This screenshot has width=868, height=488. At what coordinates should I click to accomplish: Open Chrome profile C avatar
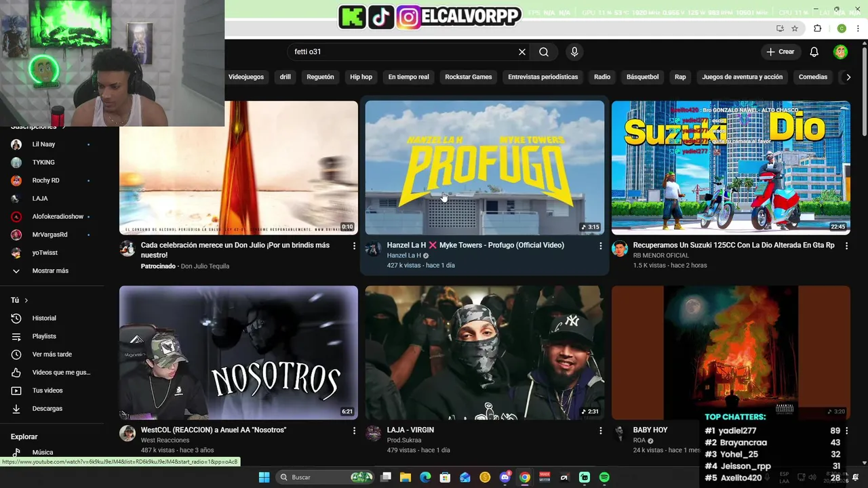842,28
